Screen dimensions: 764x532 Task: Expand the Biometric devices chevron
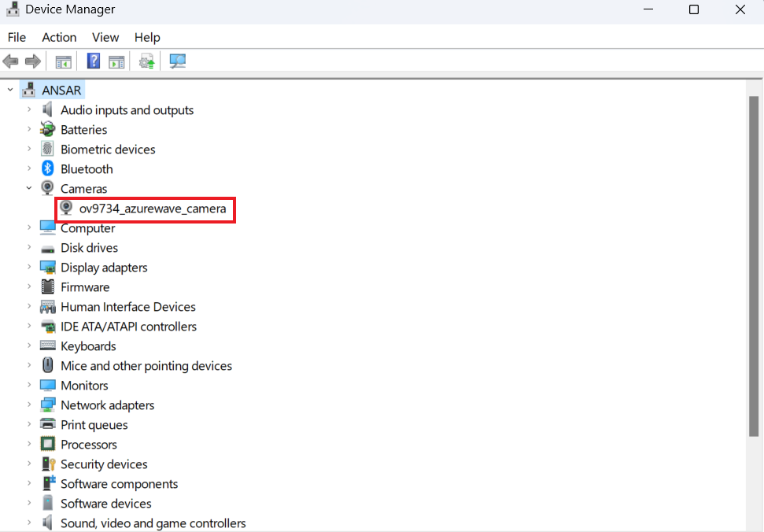click(x=29, y=149)
